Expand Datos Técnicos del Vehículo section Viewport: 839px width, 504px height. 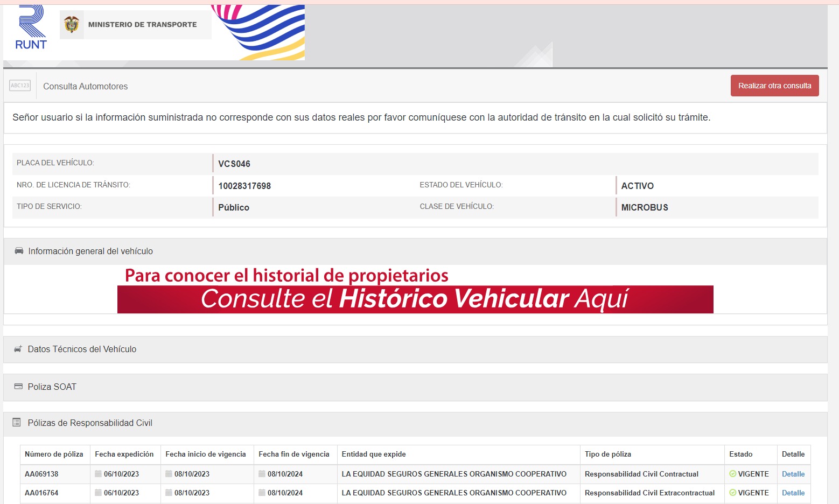82,349
